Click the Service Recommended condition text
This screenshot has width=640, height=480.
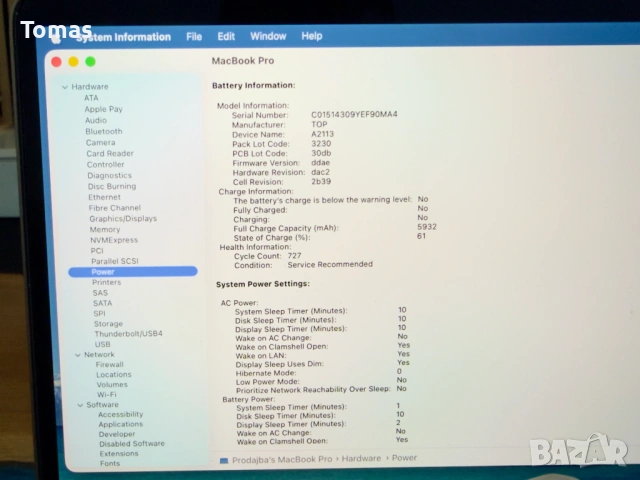pyautogui.click(x=330, y=264)
